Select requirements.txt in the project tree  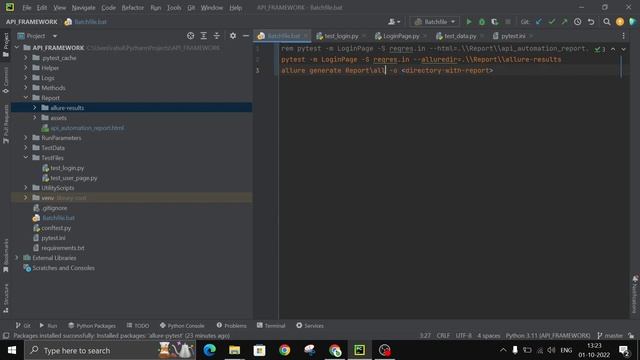[63, 248]
